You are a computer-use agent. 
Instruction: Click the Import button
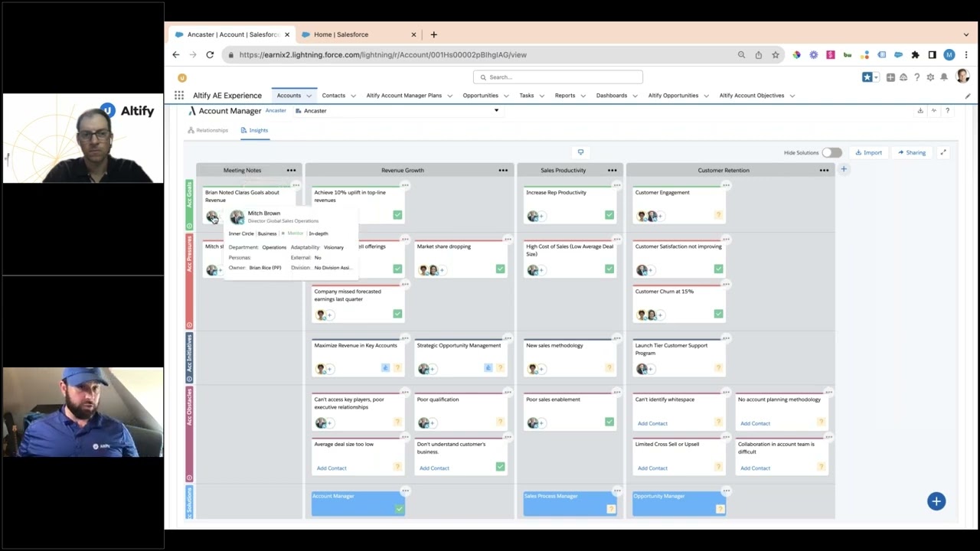[x=869, y=152]
